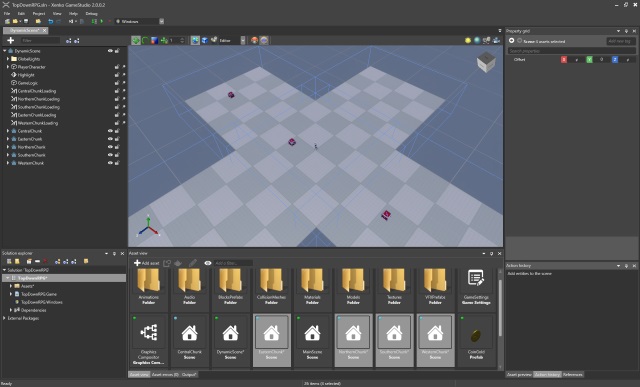Select TopDownRPG.Windows in Solution explorer

tap(42, 302)
